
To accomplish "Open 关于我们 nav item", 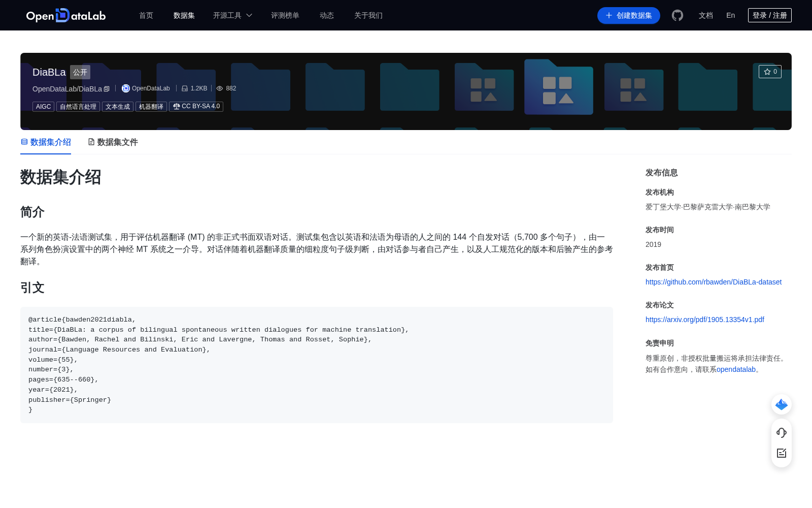I will pyautogui.click(x=368, y=15).
